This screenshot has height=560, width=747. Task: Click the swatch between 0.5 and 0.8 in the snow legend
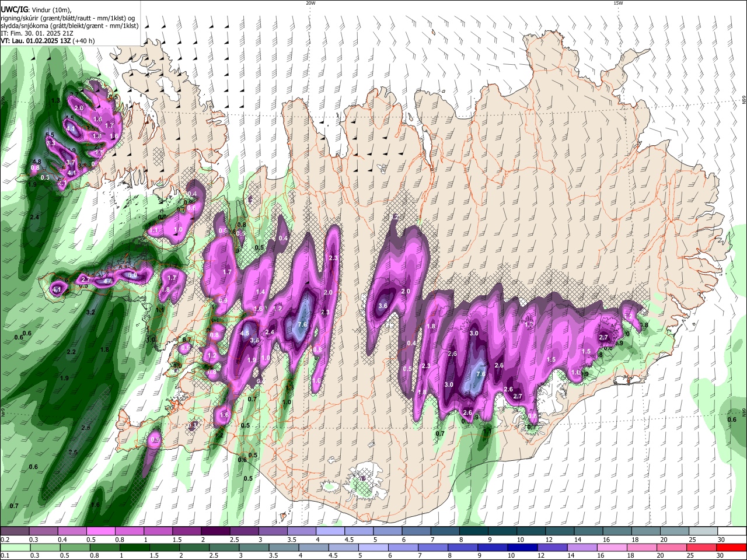tap(100, 531)
